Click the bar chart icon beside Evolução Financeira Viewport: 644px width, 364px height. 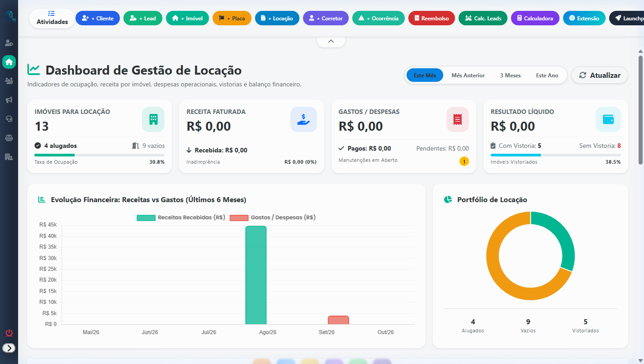42,199
